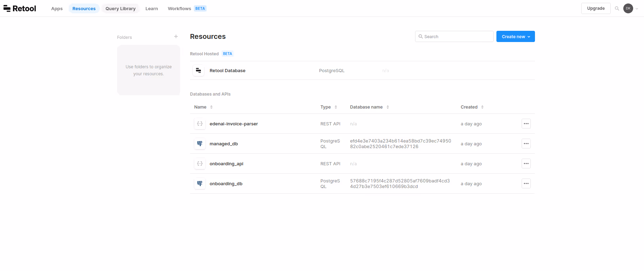
Task: Click the Upgrade button
Action: coord(596,8)
